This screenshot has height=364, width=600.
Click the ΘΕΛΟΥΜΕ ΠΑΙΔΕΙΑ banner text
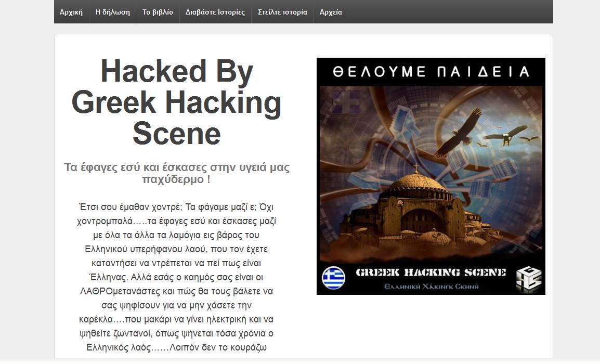click(431, 72)
